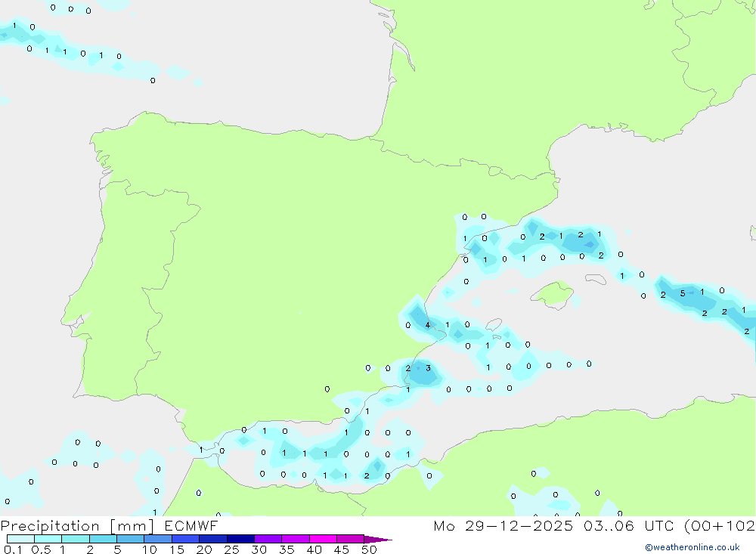This screenshot has height=554, width=756.
Task: Click the 'Mo' weekday label
Action: coord(444,525)
